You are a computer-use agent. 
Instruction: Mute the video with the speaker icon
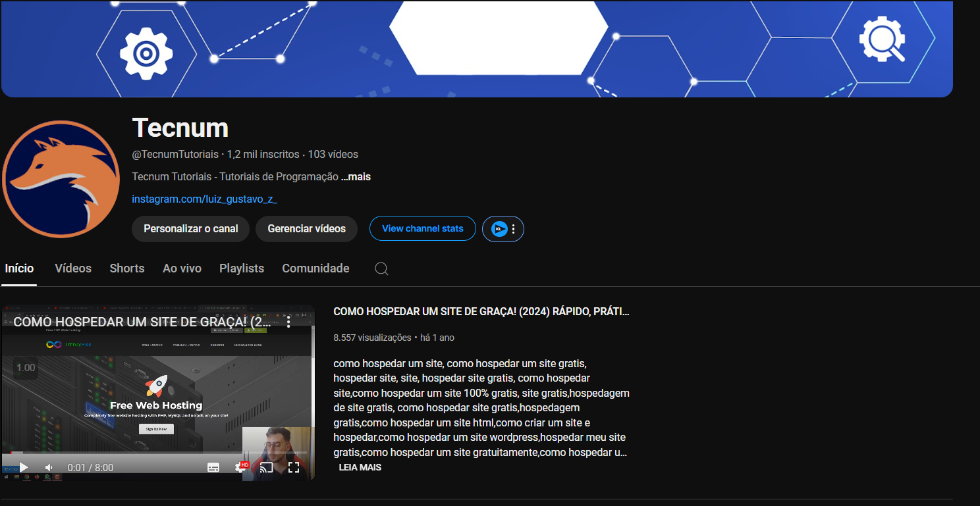49,467
